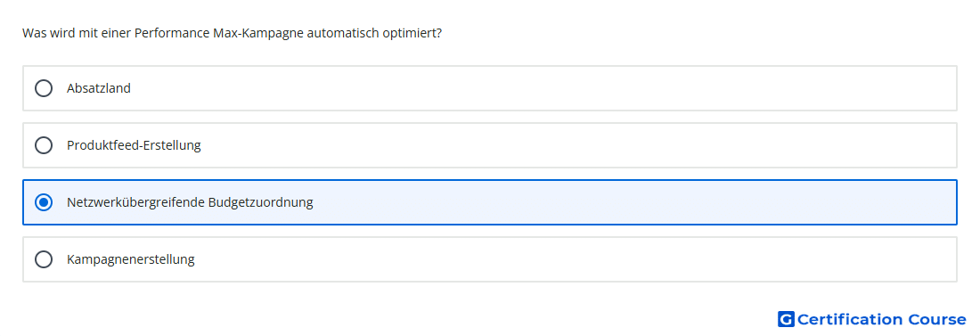This screenshot has height=336, width=980.
Task: Click the word Netzwerkübergreifende in highlighted option
Action: [135, 202]
